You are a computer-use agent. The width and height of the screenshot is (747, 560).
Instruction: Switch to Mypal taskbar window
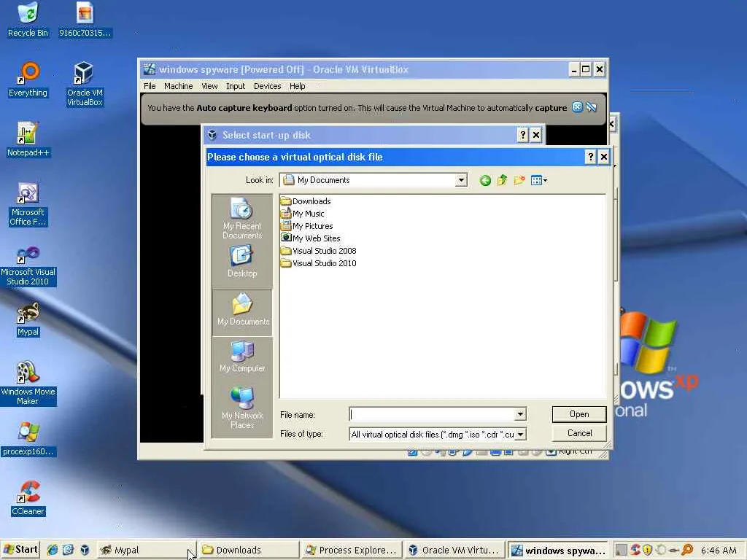point(146,550)
